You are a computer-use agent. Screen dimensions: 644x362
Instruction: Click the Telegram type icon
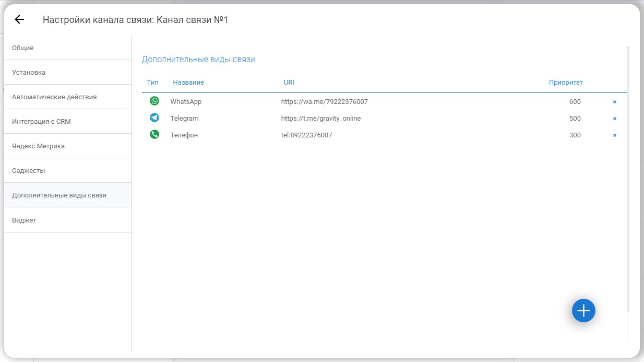pos(154,118)
